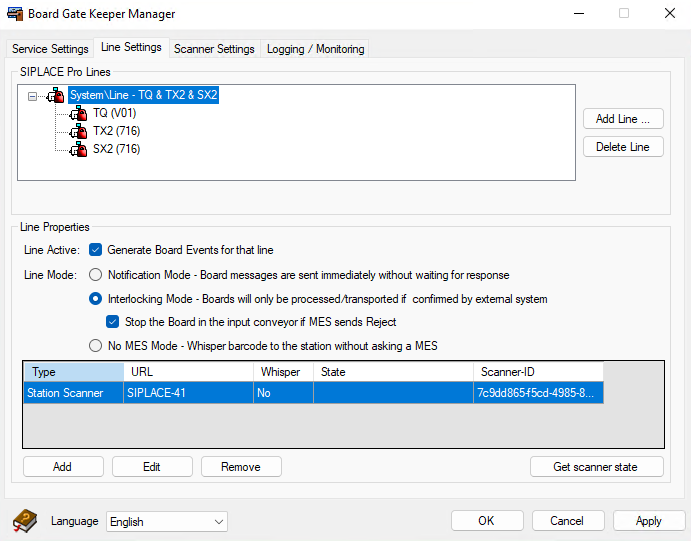
Task: Click the Scanner-ID column header
Action: click(539, 372)
